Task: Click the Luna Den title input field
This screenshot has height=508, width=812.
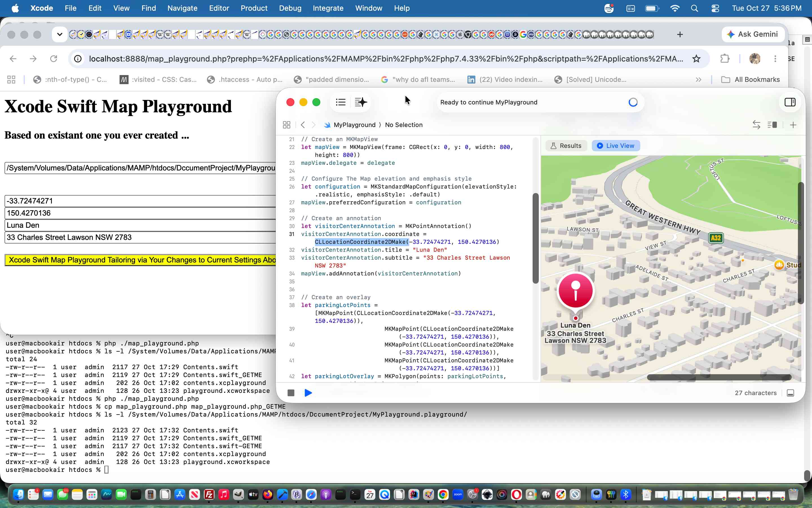Action: (x=140, y=225)
